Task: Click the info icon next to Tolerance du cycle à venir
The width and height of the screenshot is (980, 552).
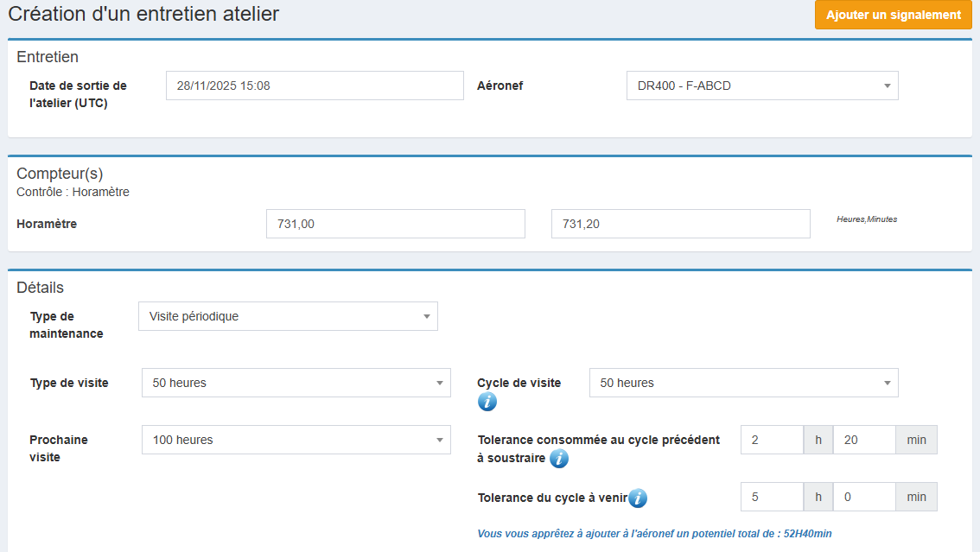Action: pyautogui.click(x=638, y=498)
